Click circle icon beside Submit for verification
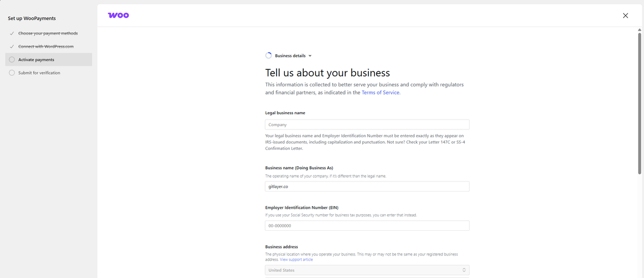Viewport: 644px width, 278px height. coord(12,72)
